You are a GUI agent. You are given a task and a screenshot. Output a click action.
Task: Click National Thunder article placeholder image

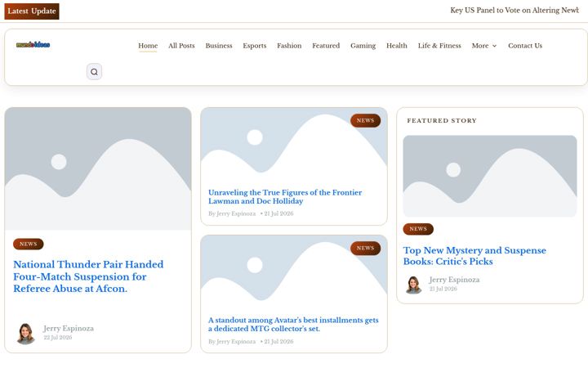click(98, 168)
